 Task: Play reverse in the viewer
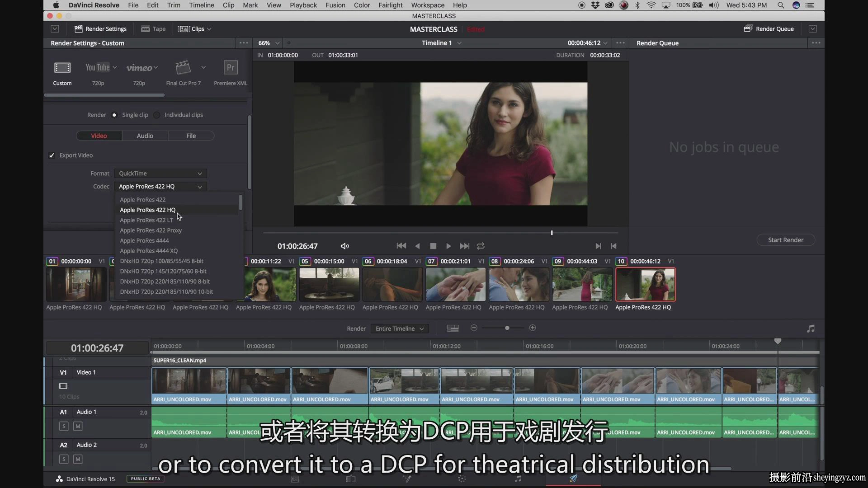pyautogui.click(x=417, y=246)
